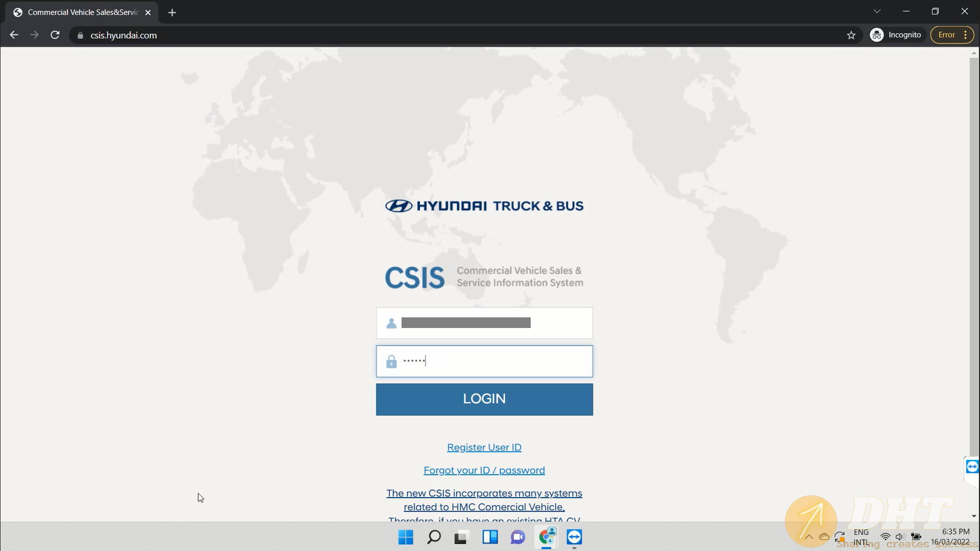Open the Windows Start menu
The width and height of the screenshot is (980, 551).
point(405,538)
